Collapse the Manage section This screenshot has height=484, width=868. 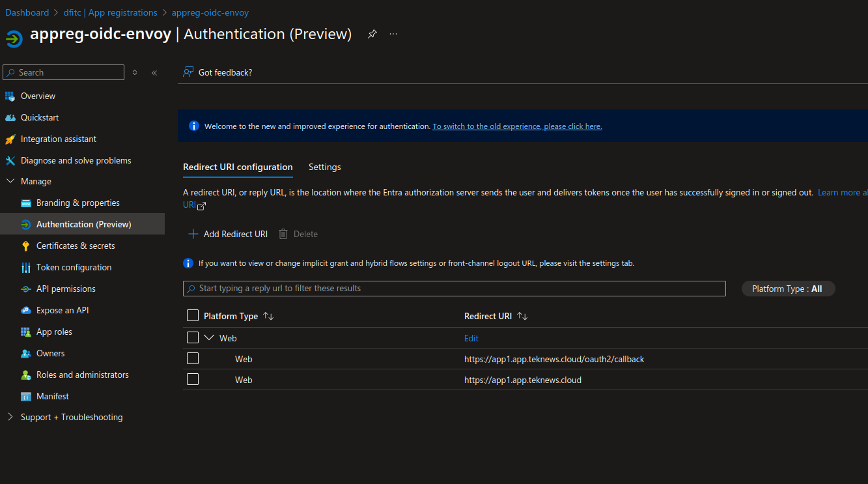(x=10, y=182)
